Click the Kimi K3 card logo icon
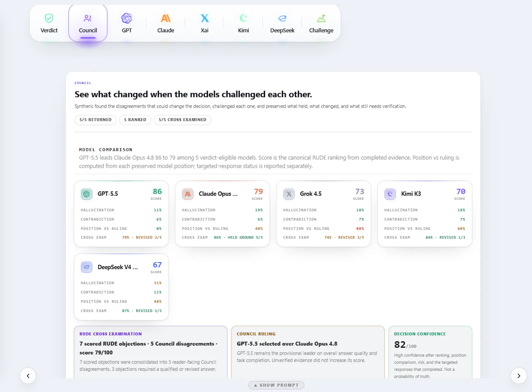The width and height of the screenshot is (532, 392). [390, 194]
